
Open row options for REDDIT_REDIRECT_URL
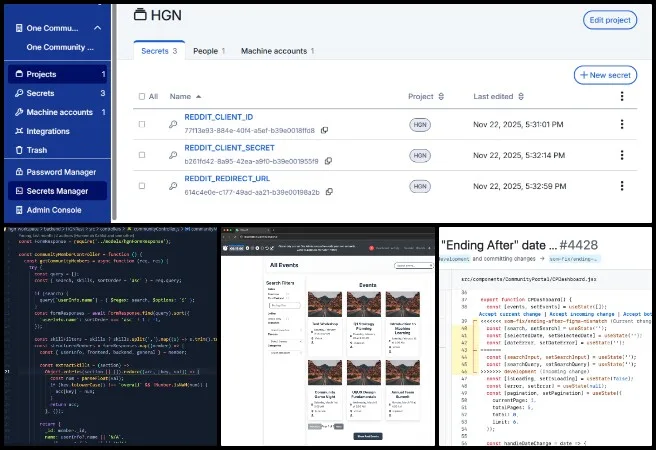(622, 186)
